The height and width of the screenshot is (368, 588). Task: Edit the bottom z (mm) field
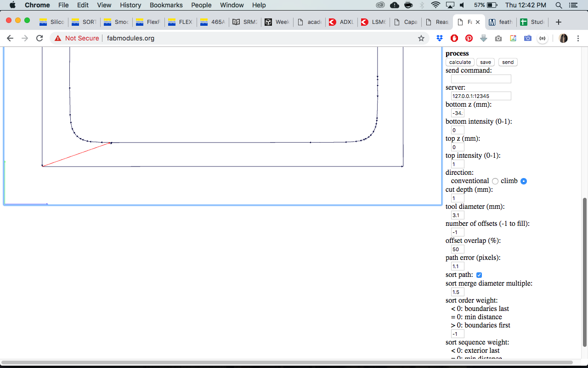tap(458, 113)
